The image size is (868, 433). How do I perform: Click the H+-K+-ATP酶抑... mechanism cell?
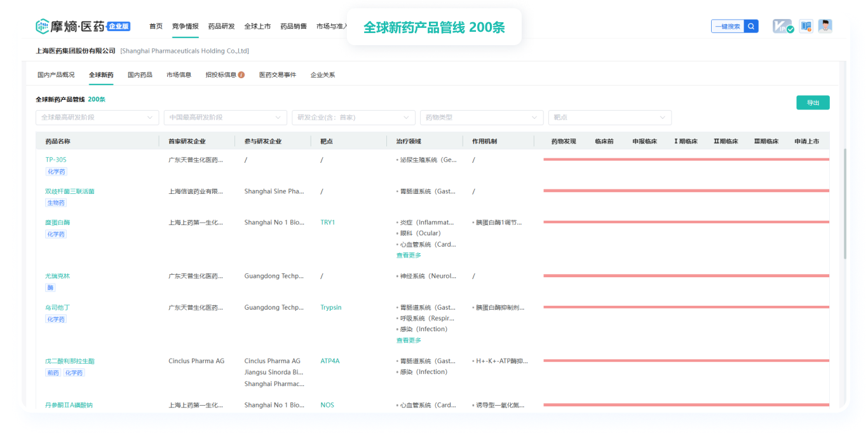click(500, 361)
